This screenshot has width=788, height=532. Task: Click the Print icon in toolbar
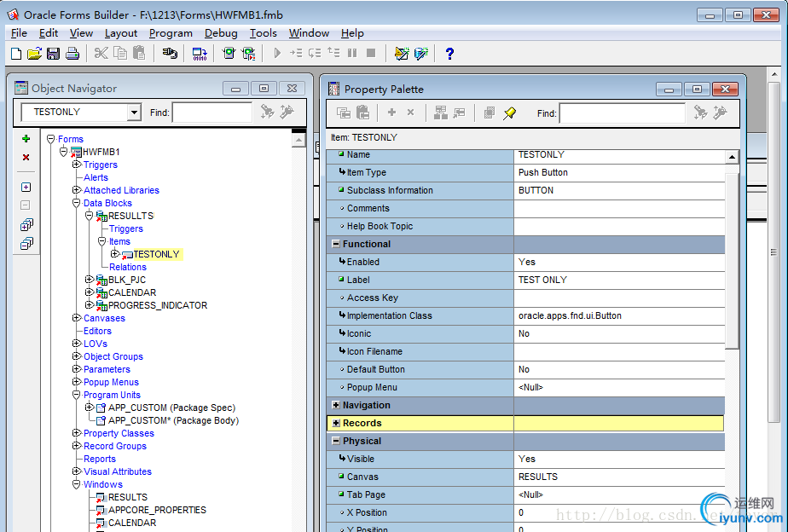pos(72,54)
